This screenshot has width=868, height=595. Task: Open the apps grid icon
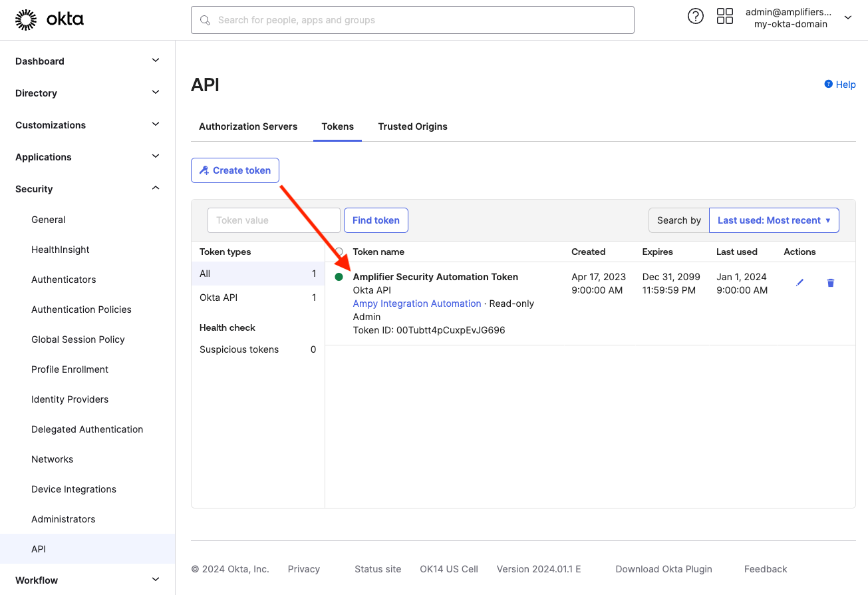tap(724, 17)
